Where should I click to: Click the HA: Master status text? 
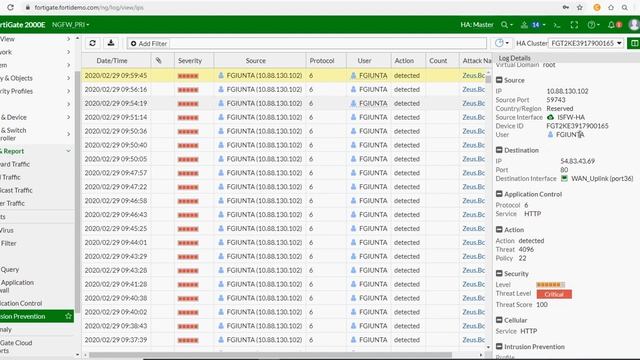pyautogui.click(x=477, y=25)
